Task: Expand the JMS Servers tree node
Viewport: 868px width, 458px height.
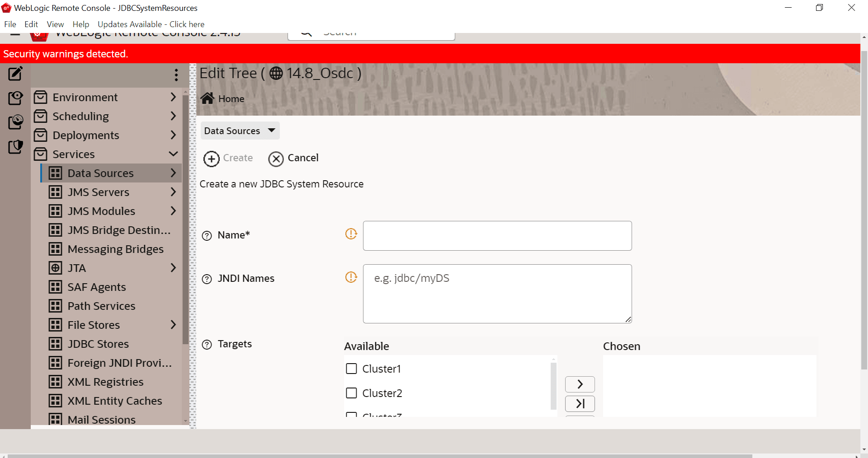Action: point(173,192)
